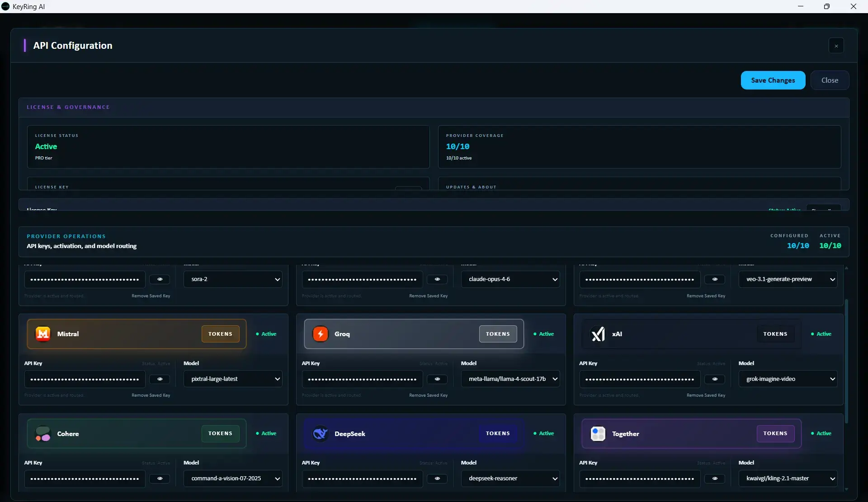Open Groq meta-llama/llama-4-scout-17b dropdown

pos(510,379)
